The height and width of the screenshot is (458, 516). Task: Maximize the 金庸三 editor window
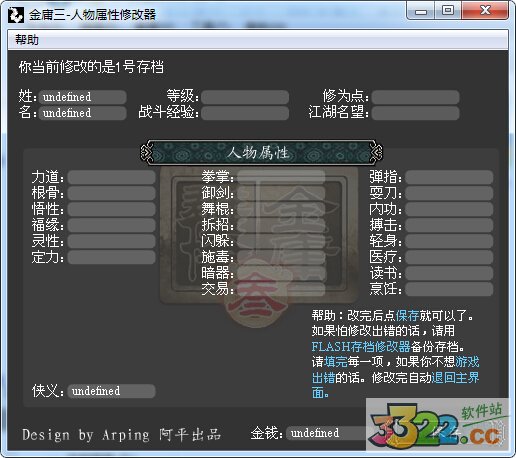pyautogui.click(x=448, y=11)
